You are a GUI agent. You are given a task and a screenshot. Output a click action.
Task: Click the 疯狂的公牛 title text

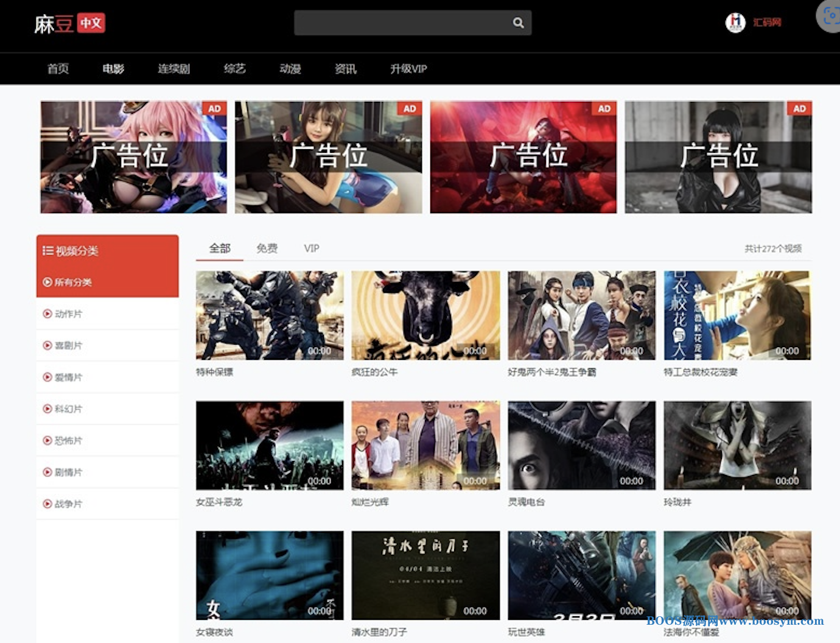[374, 371]
